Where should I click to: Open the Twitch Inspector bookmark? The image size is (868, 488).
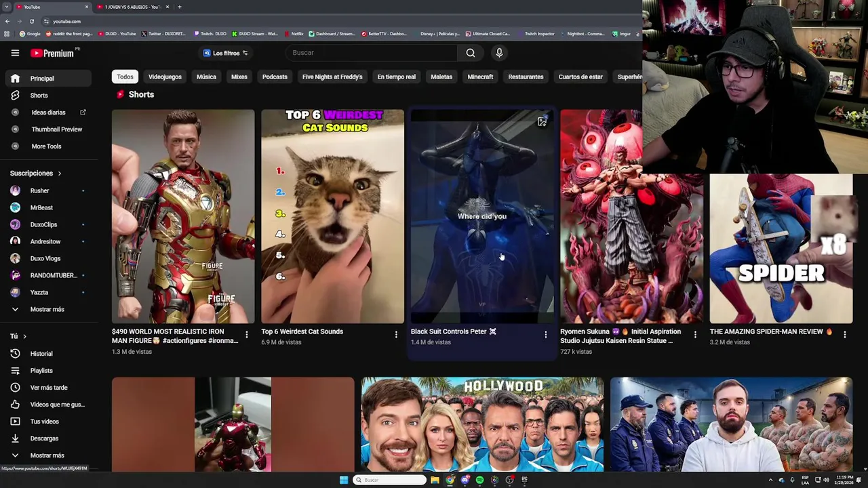(536, 33)
